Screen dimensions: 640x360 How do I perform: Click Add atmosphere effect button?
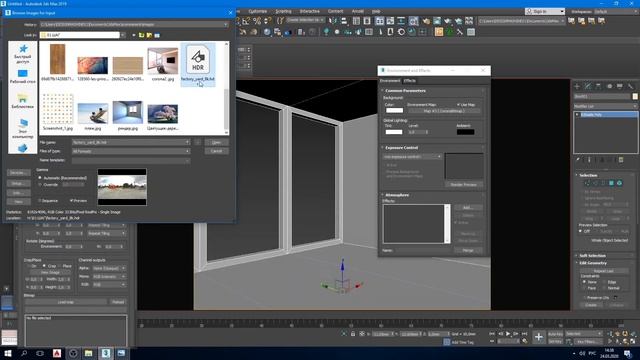(x=468, y=208)
